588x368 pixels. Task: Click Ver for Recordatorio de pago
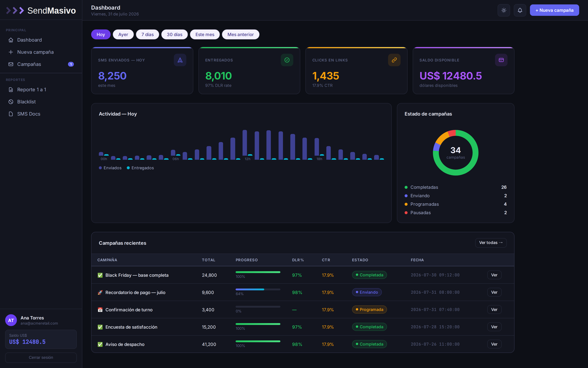click(494, 292)
